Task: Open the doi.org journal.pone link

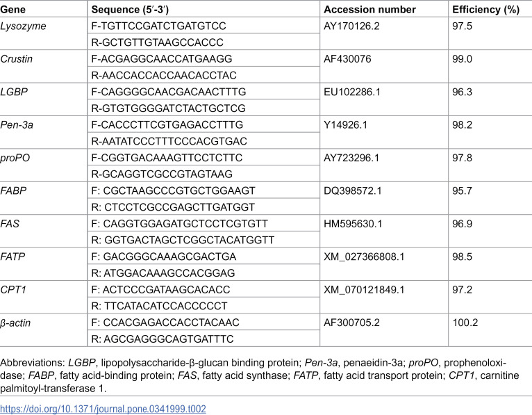Action: pyautogui.click(x=103, y=409)
